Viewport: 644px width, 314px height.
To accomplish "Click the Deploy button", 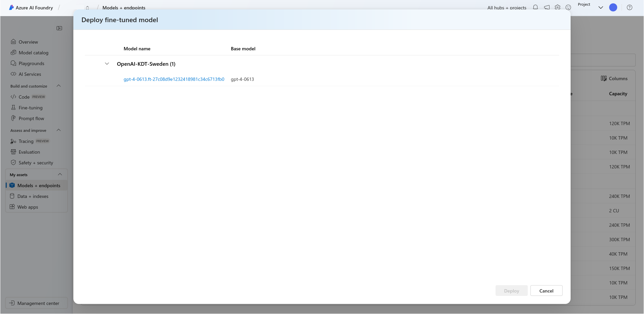I will 511,291.
